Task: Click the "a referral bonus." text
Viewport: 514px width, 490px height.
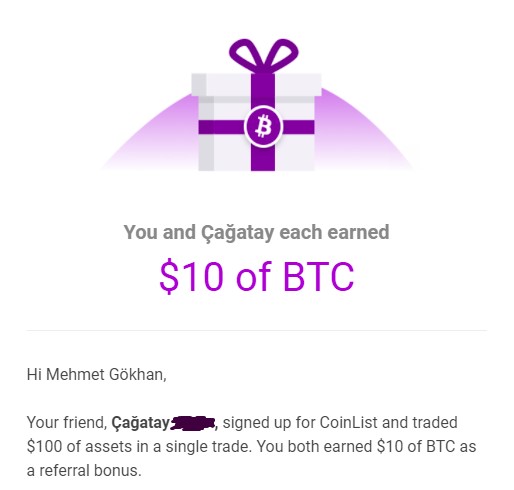Action: [x=84, y=471]
